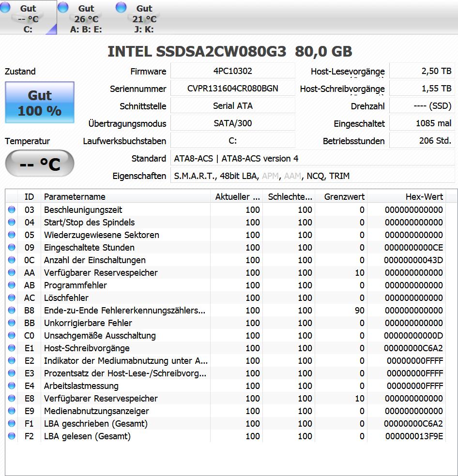The width and height of the screenshot is (458, 476).
Task: Click the status orb for A: B: E: drive
Action: click(63, 7)
